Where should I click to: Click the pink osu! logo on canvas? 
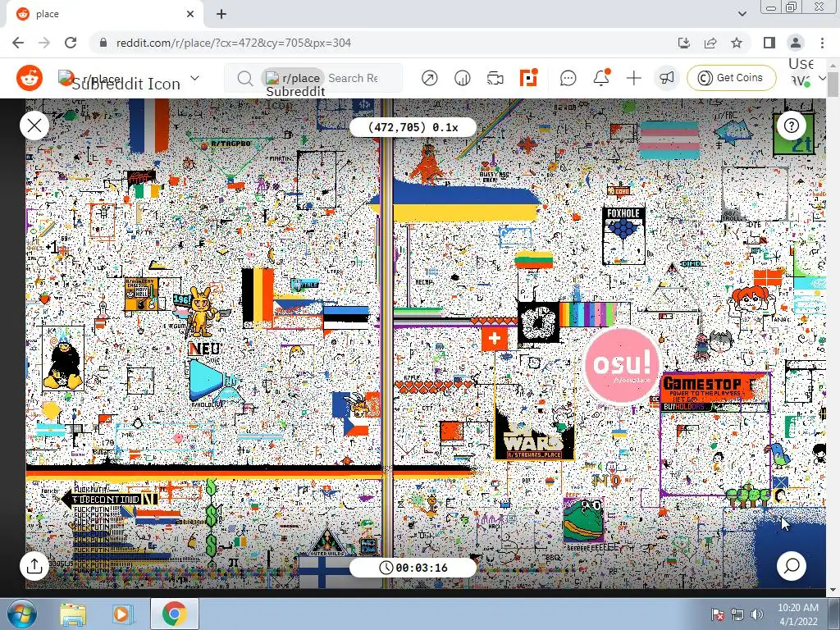coord(622,365)
